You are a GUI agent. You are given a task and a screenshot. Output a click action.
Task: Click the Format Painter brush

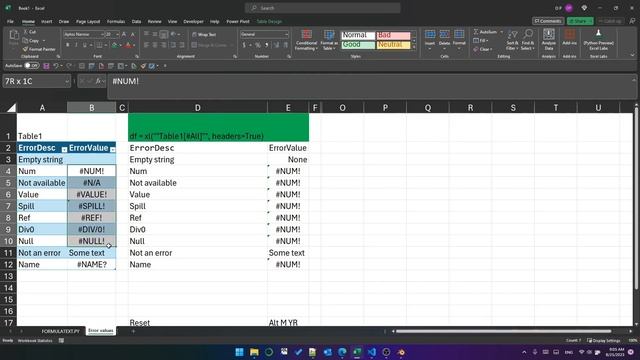pos(25,49)
